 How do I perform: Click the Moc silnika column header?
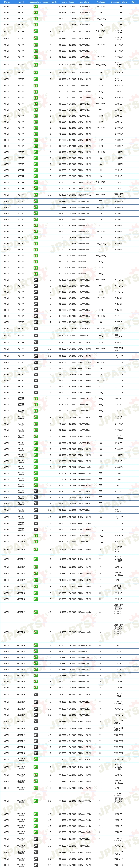point(84,2)
